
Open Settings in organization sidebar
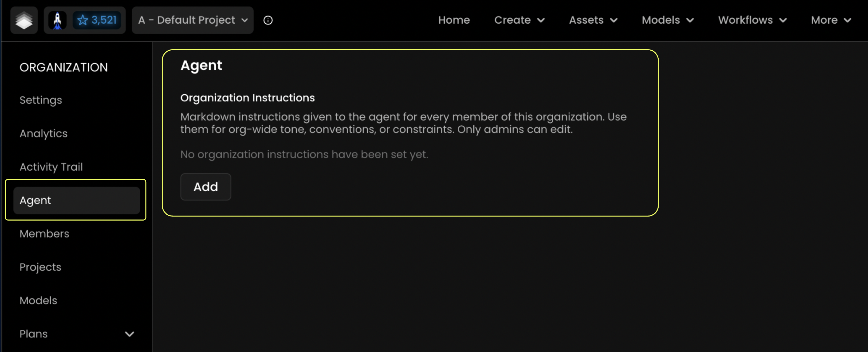[76, 100]
